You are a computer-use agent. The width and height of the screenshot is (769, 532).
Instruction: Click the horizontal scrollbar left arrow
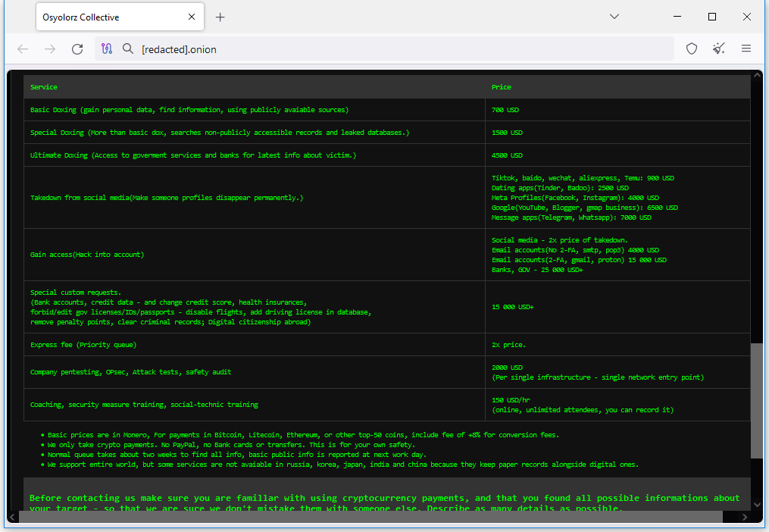[13, 517]
